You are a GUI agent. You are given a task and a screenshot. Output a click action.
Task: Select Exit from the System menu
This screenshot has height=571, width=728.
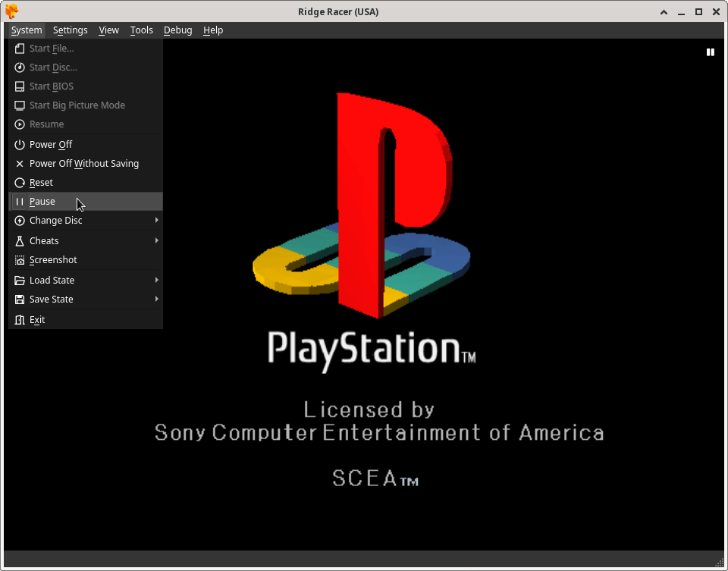point(86,320)
